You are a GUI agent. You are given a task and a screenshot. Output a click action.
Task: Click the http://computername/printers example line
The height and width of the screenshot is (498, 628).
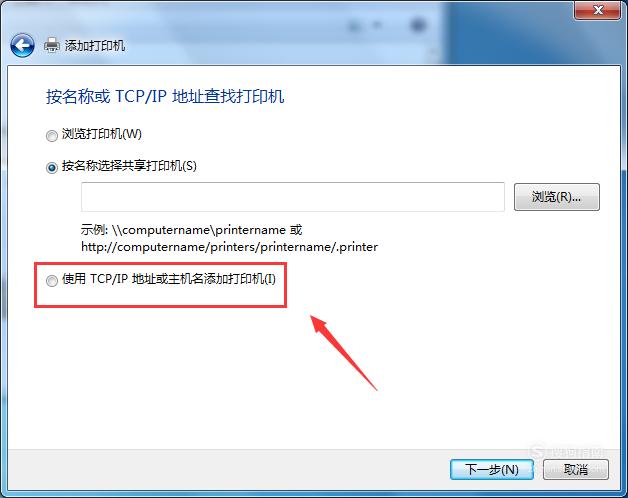pyautogui.click(x=229, y=247)
